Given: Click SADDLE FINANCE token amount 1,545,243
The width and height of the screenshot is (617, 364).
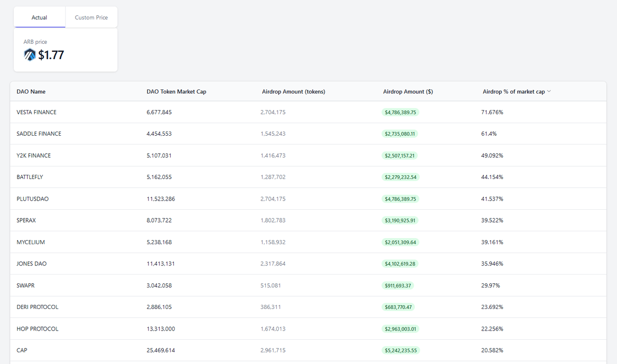Looking at the screenshot, I should (273, 134).
